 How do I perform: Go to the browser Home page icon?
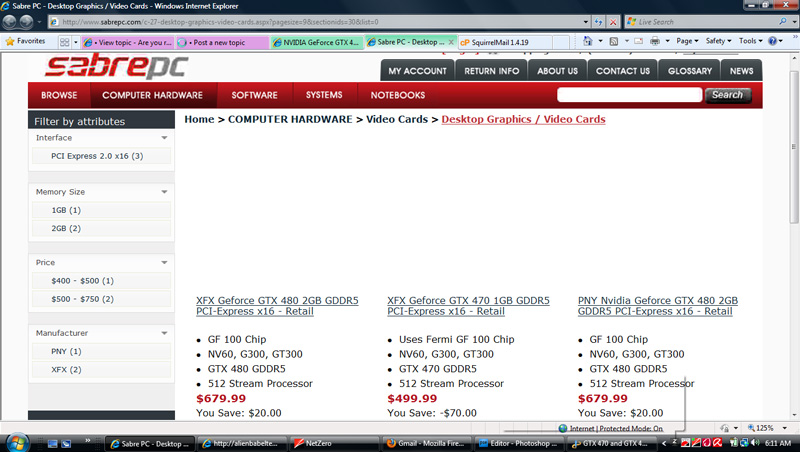[x=588, y=41]
